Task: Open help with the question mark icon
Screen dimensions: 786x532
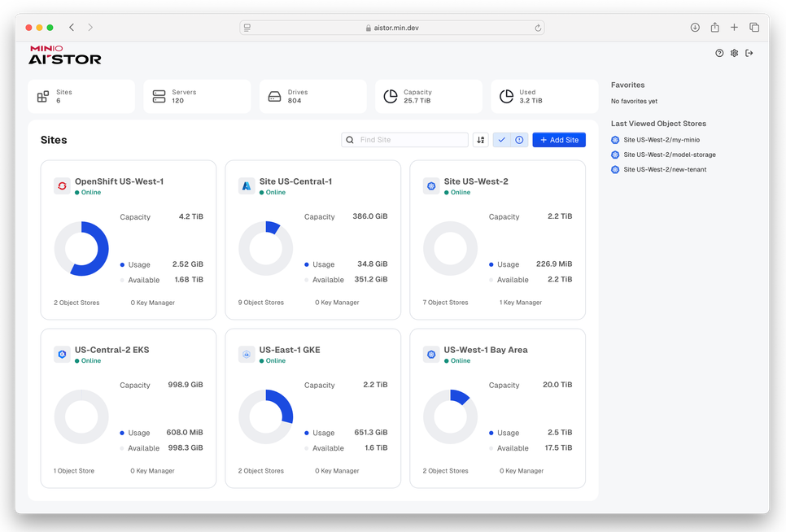Action: click(x=719, y=53)
